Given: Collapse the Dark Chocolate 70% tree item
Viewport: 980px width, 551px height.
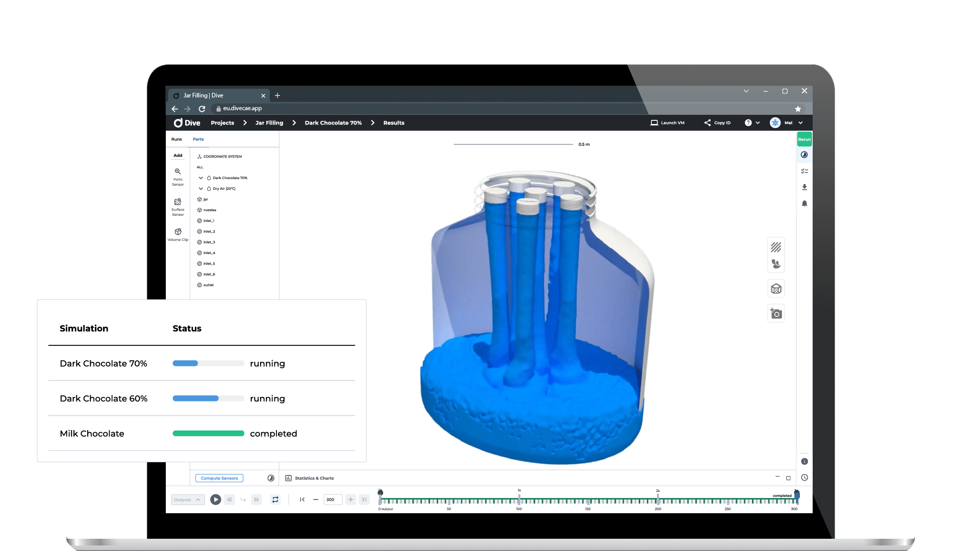Looking at the screenshot, I should click(x=201, y=178).
